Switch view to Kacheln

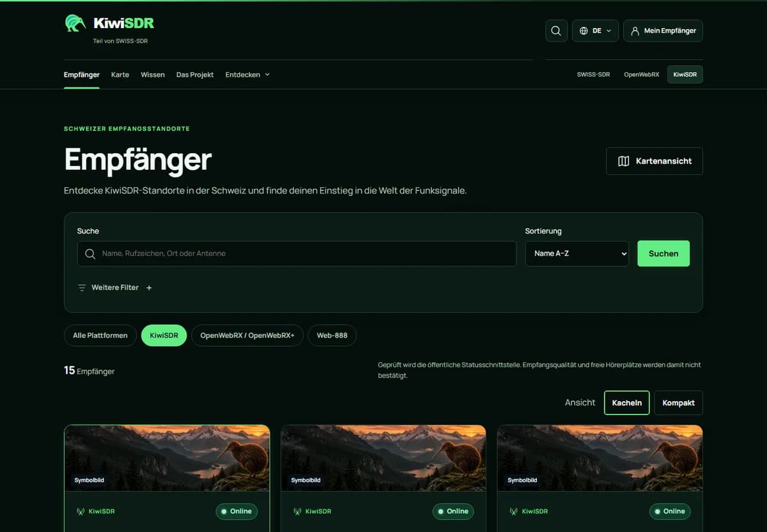click(x=627, y=403)
